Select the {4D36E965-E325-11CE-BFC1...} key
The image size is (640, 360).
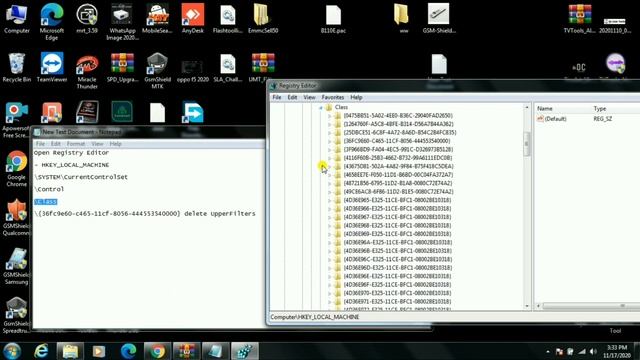pyautogui.click(x=397, y=200)
